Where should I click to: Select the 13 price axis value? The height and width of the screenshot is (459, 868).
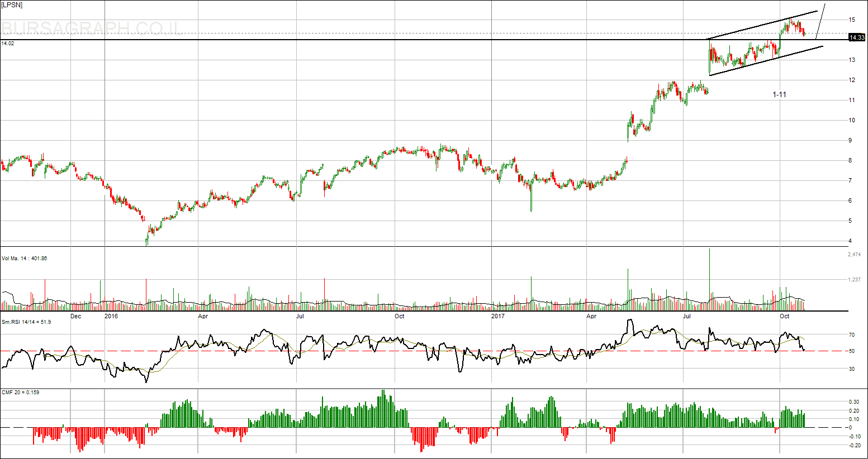pos(852,60)
